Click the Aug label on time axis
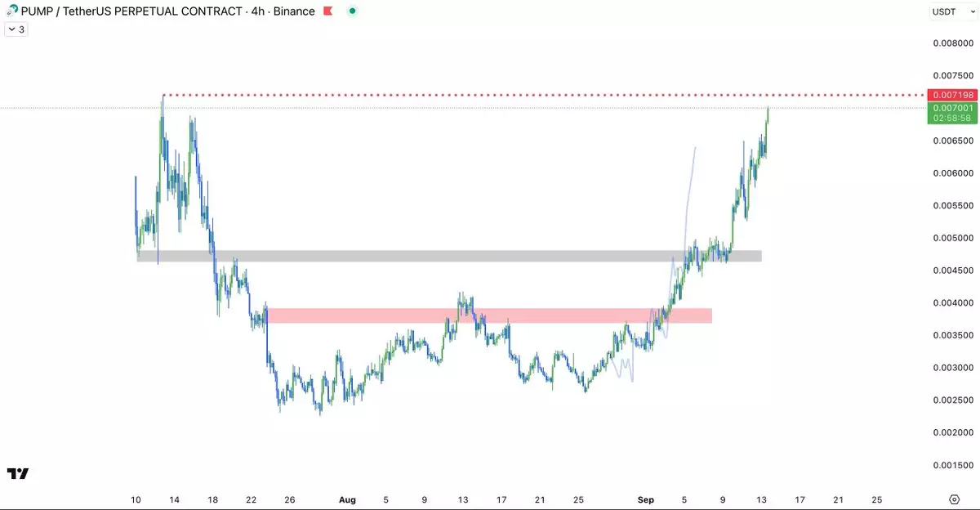This screenshot has height=510, width=980. click(347, 499)
